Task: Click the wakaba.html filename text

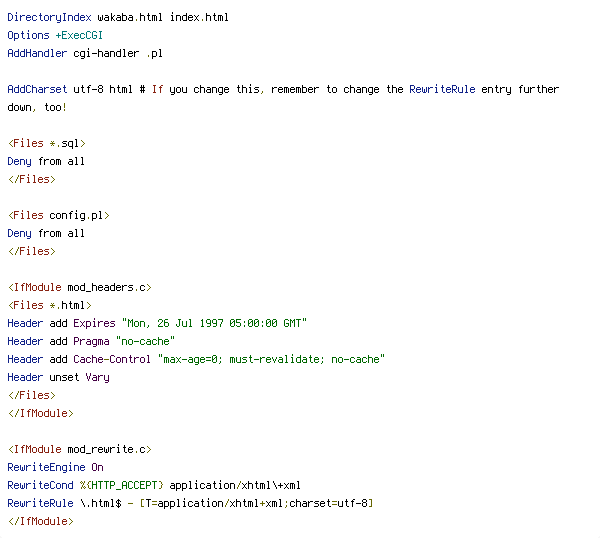Action: (126, 17)
